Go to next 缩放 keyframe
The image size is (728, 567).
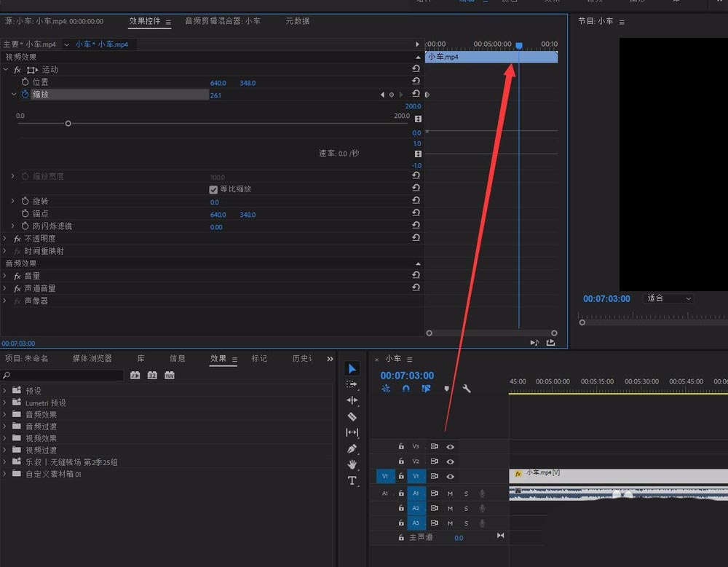(401, 95)
